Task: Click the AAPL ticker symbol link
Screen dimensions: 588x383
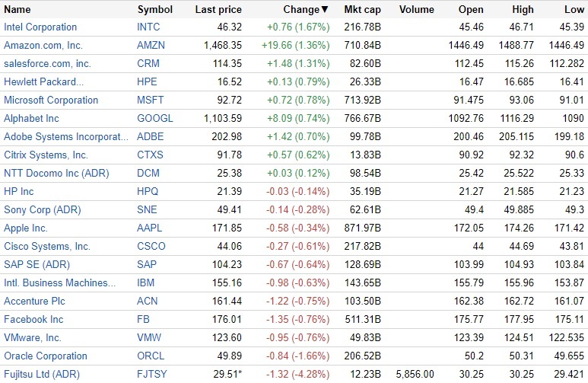Action: click(x=150, y=228)
